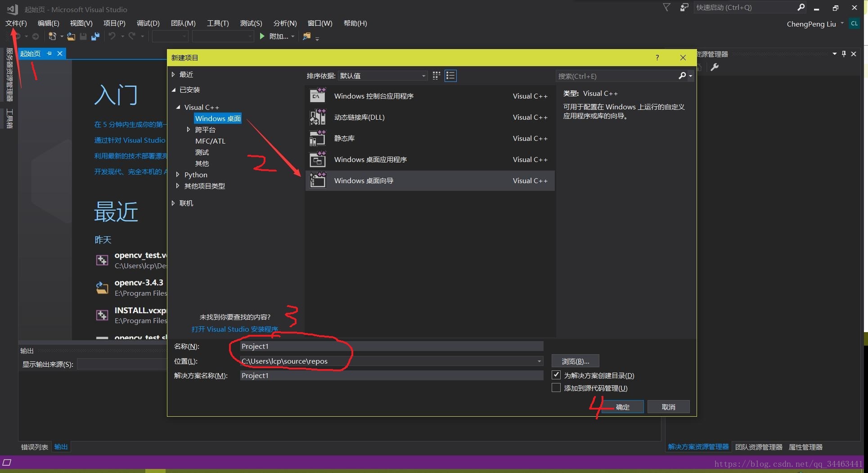The height and width of the screenshot is (473, 868).
Task: Switch to Error List (错误列表) tab
Action: pyautogui.click(x=35, y=447)
